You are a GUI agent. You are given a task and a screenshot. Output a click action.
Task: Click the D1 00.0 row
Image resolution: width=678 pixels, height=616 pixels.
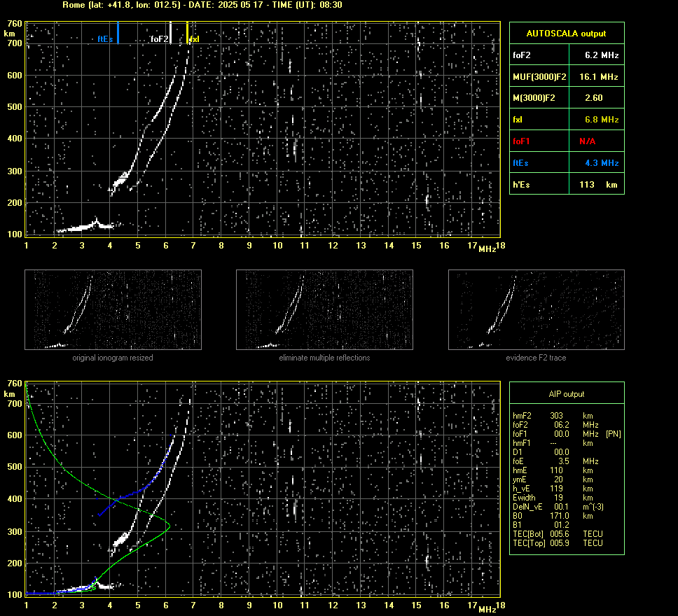(x=541, y=452)
